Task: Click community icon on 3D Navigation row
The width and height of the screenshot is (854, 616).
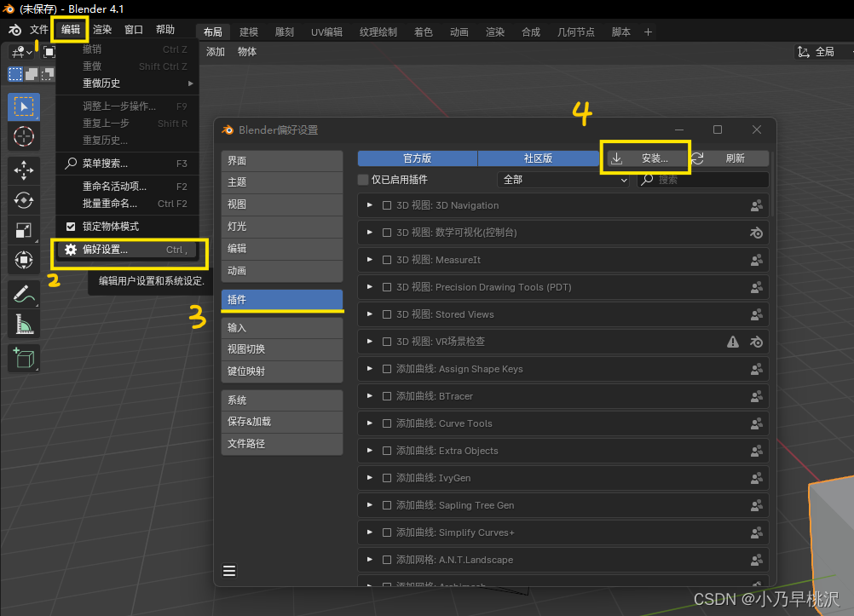Action: pyautogui.click(x=756, y=206)
